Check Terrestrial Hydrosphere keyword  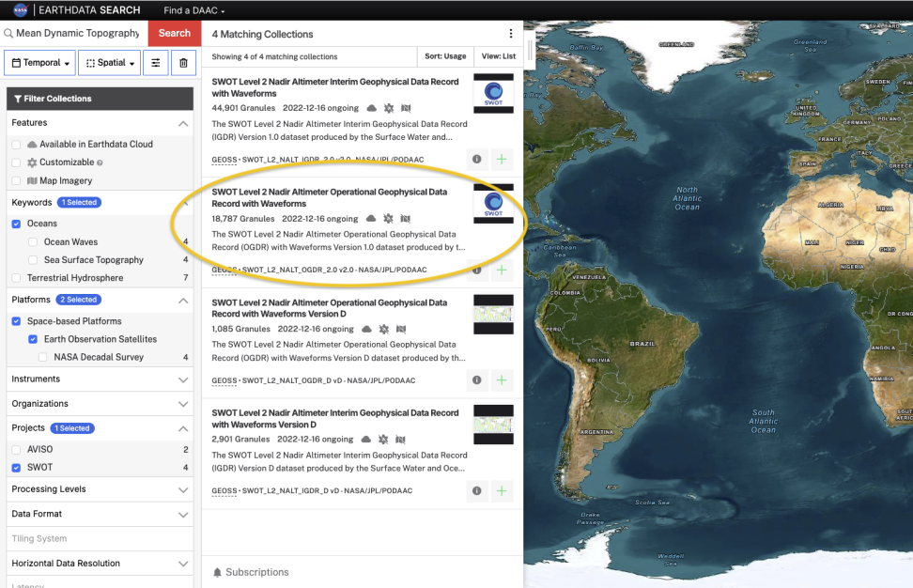[16, 278]
